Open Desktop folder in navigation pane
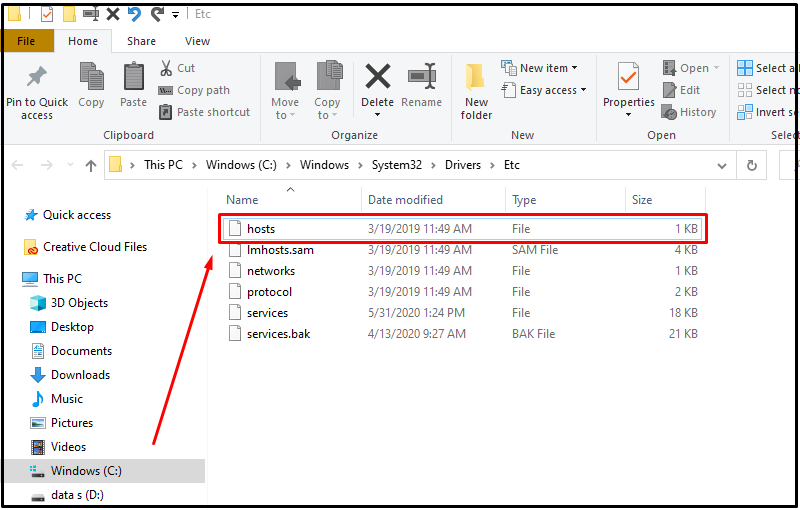 tap(62, 327)
